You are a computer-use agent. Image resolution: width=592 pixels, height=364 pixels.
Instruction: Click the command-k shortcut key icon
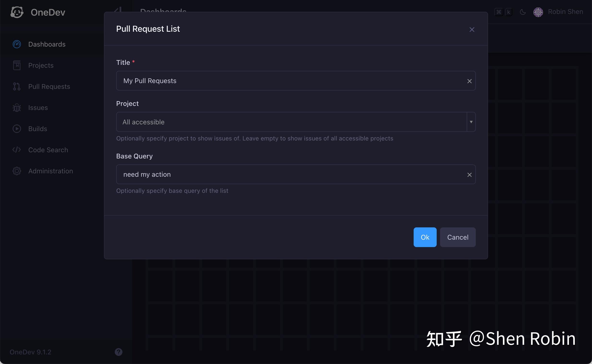pos(503,12)
